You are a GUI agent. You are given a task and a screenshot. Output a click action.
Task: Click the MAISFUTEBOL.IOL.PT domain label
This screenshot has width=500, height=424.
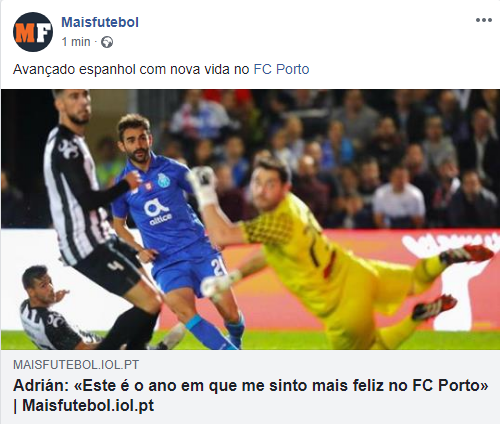[76, 365]
